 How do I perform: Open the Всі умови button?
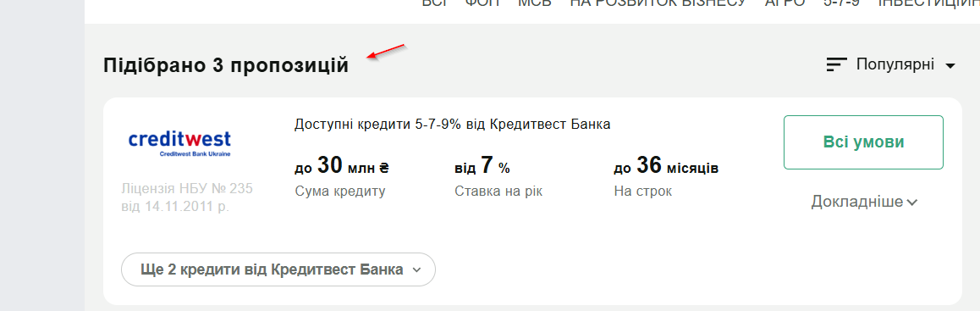pyautogui.click(x=863, y=142)
